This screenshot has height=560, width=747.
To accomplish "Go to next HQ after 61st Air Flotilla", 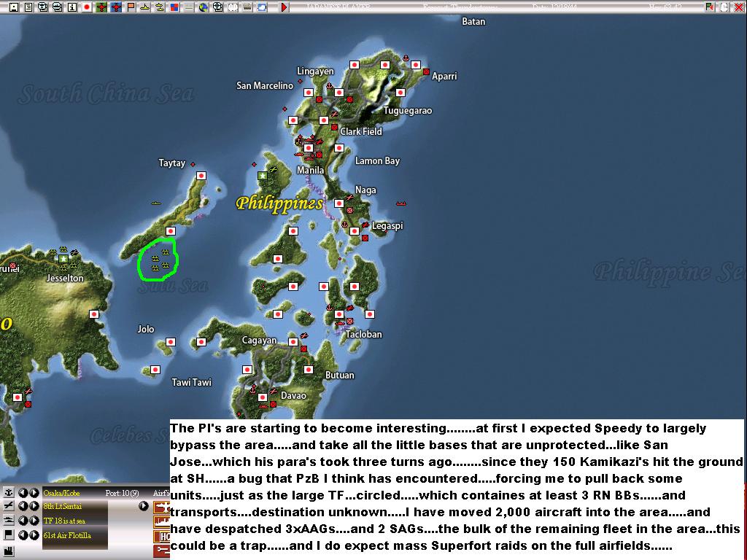I will pyautogui.click(x=34, y=534).
